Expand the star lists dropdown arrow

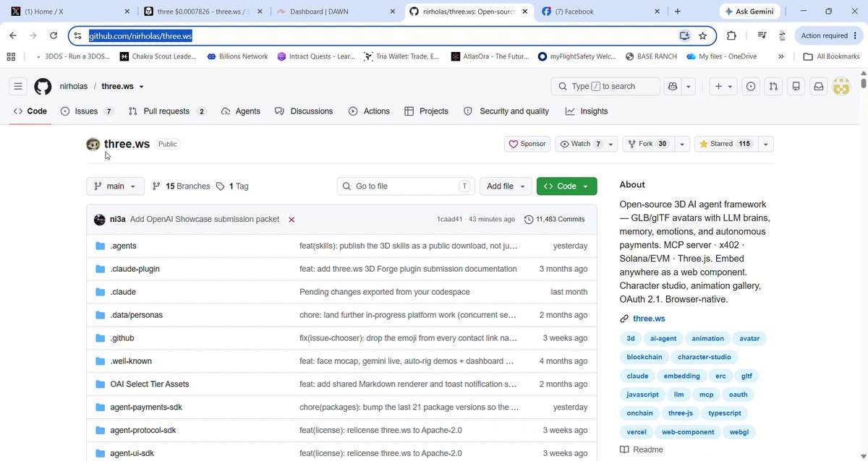(x=765, y=144)
